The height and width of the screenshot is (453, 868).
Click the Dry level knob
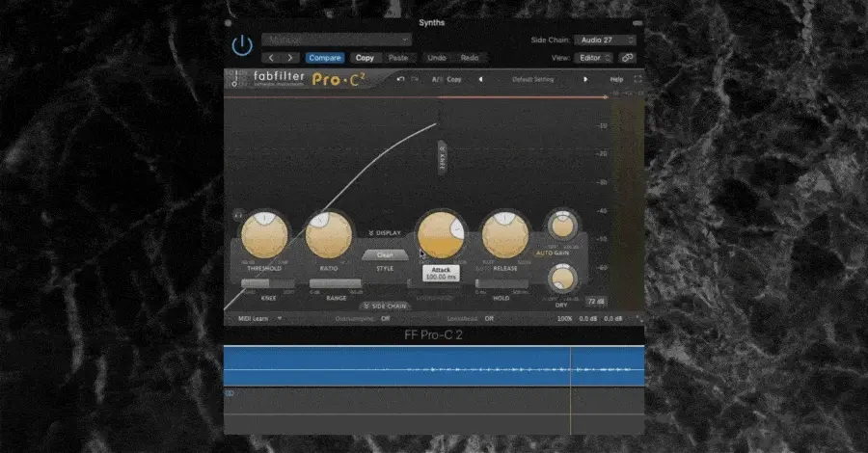(562, 279)
